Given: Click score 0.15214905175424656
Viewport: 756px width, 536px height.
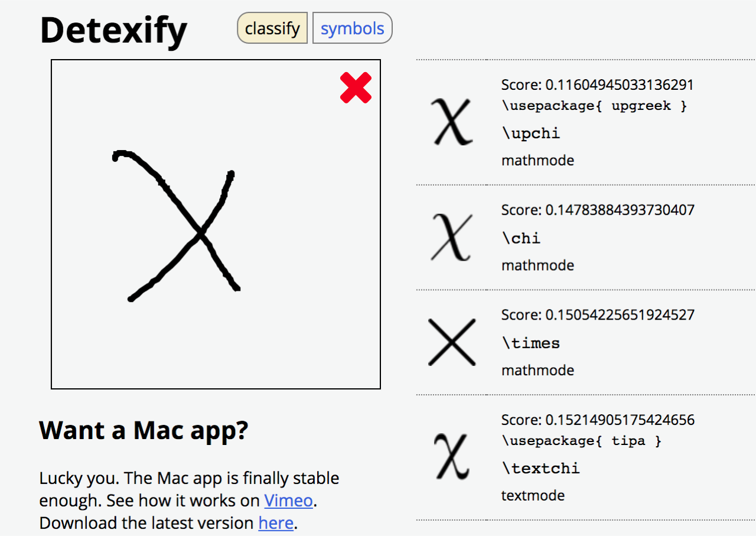Looking at the screenshot, I should click(x=598, y=420).
